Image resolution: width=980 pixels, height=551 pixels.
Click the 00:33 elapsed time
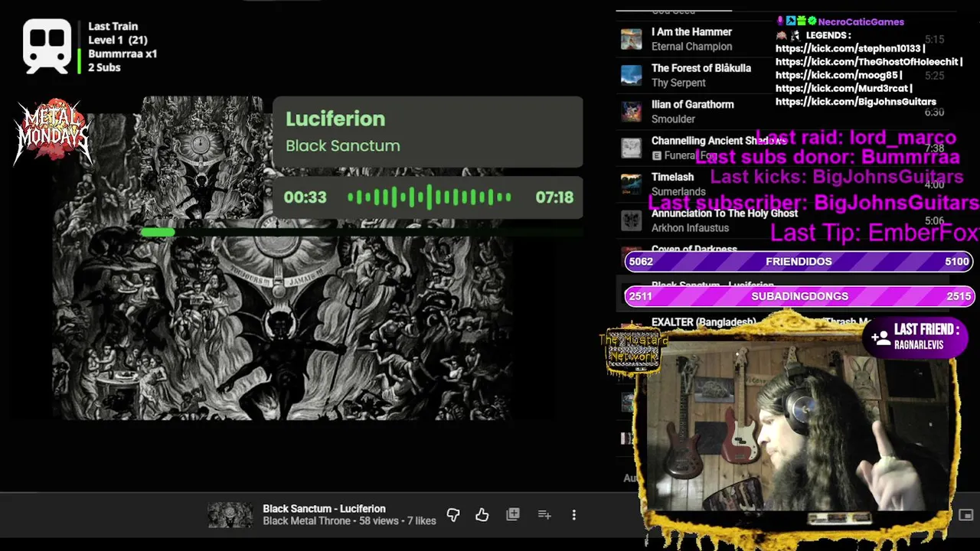pyautogui.click(x=305, y=197)
